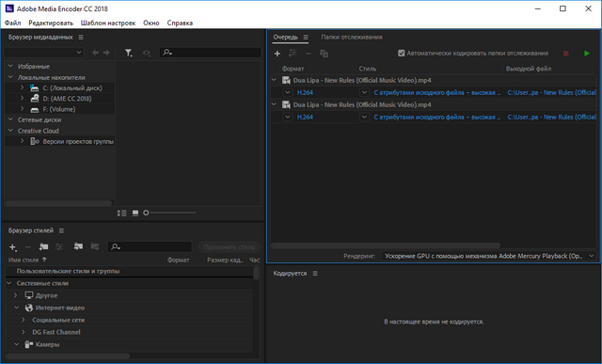Open the Браузер медиаданных panel menu
Viewport: 602px width, 364px height.
(x=81, y=38)
